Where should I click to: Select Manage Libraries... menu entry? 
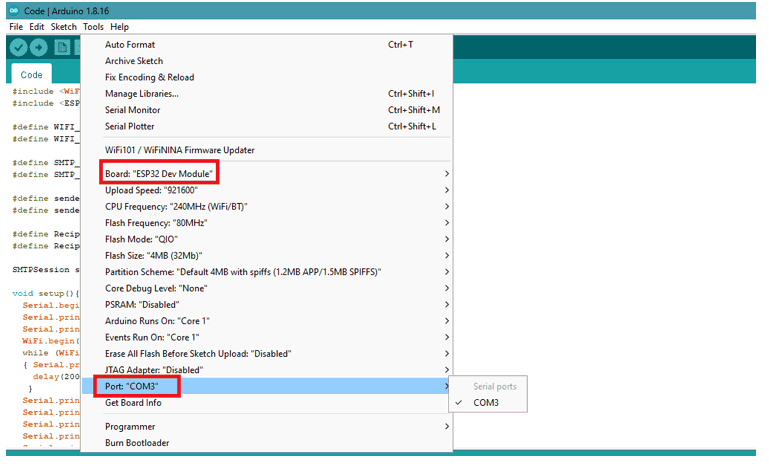(x=141, y=94)
